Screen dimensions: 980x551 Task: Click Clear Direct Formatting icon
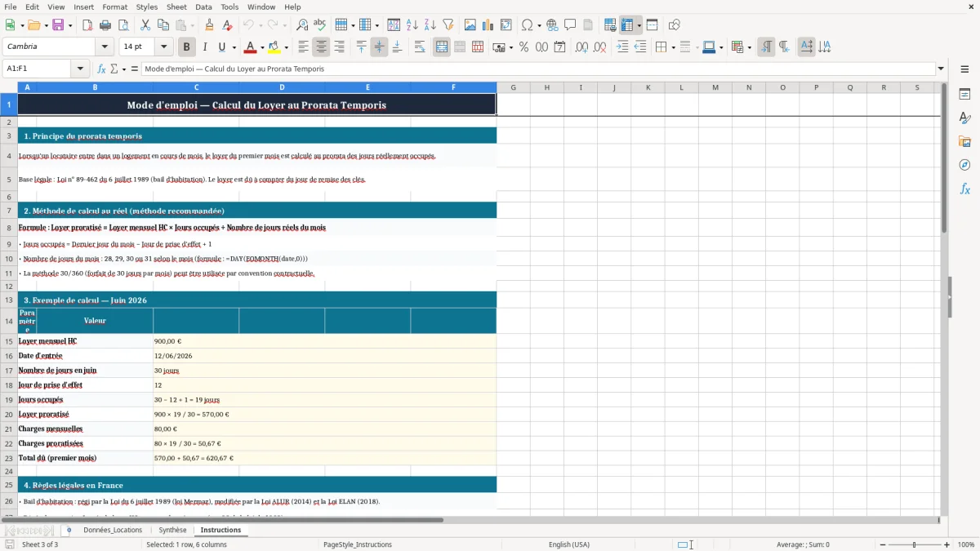228,25
